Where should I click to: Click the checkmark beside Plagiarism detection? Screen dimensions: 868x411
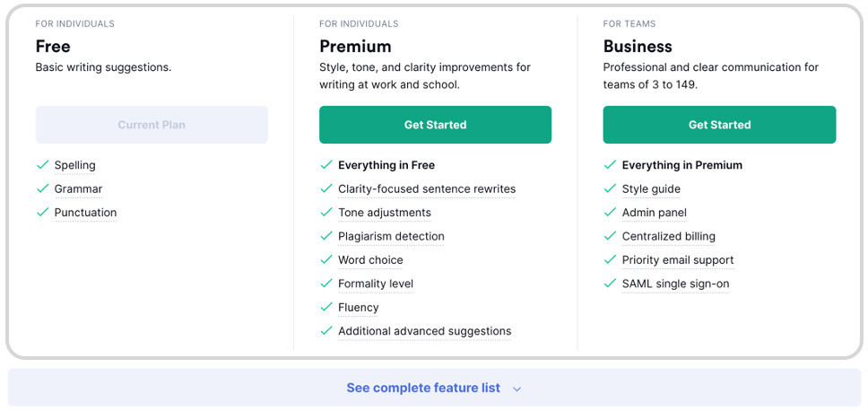(x=326, y=236)
